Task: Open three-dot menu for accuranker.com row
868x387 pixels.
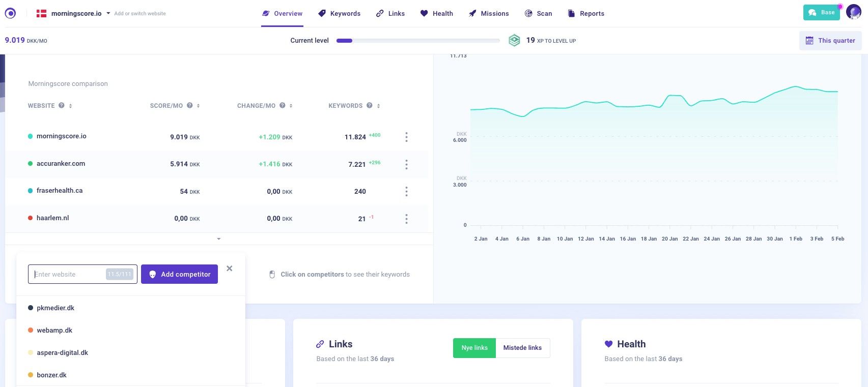Action: point(406,164)
